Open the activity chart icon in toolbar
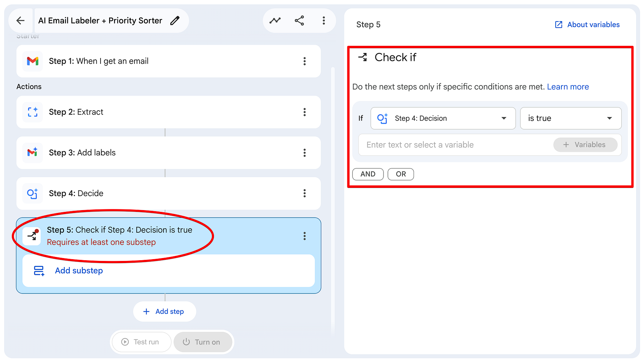Viewport: 644px width, 364px height. [x=275, y=21]
